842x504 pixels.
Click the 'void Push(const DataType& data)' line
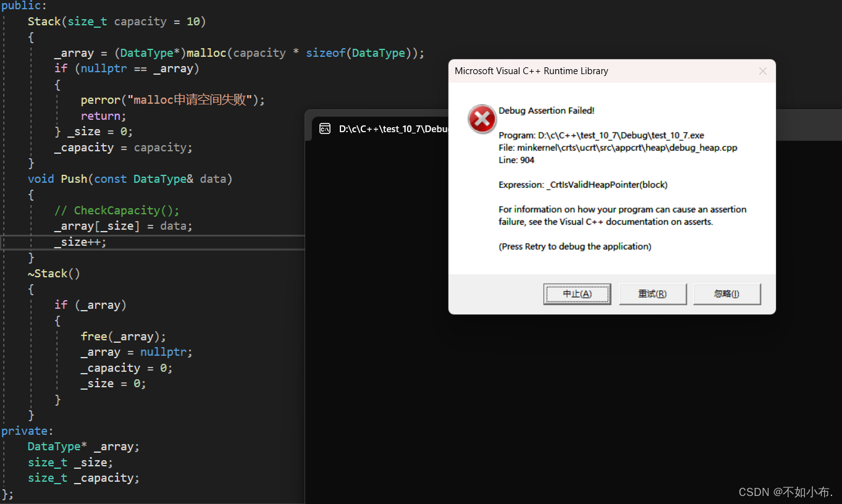(x=130, y=179)
